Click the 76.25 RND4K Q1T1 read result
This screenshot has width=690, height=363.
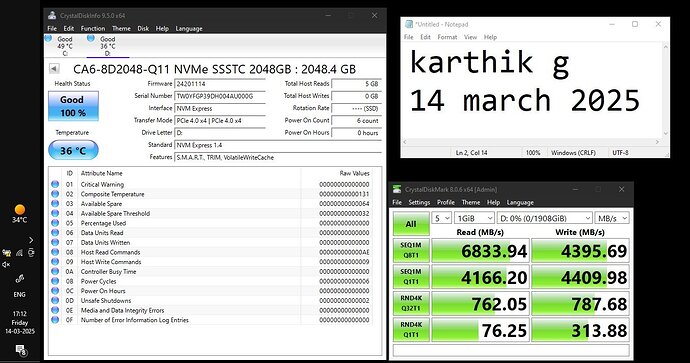(x=480, y=330)
